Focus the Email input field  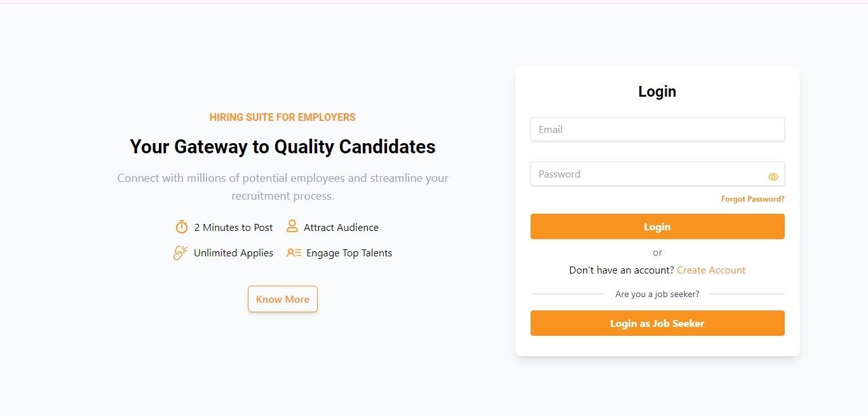tap(657, 129)
